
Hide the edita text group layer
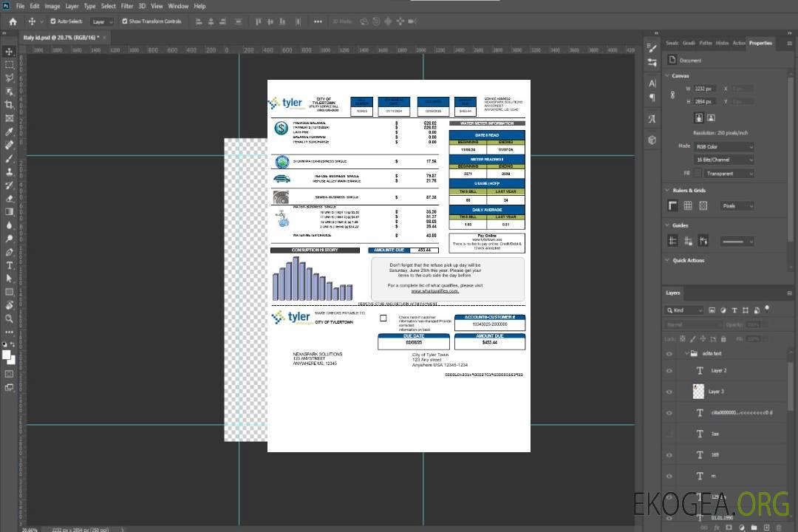point(669,354)
